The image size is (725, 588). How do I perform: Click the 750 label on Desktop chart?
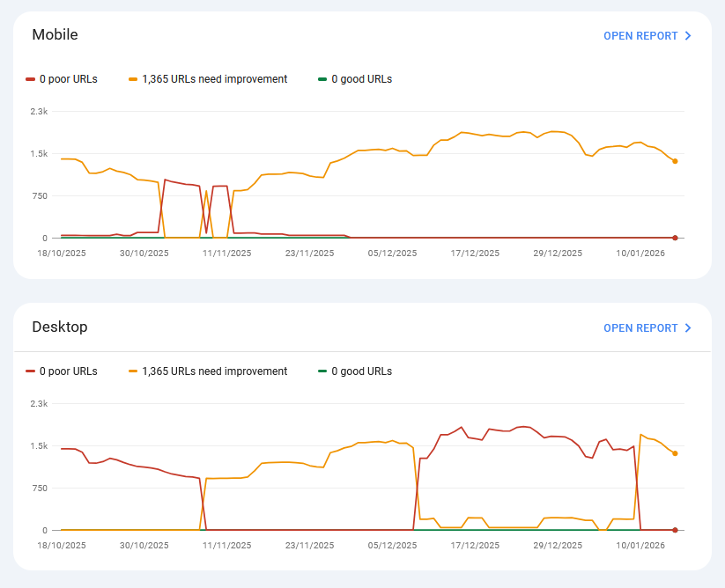tap(40, 489)
